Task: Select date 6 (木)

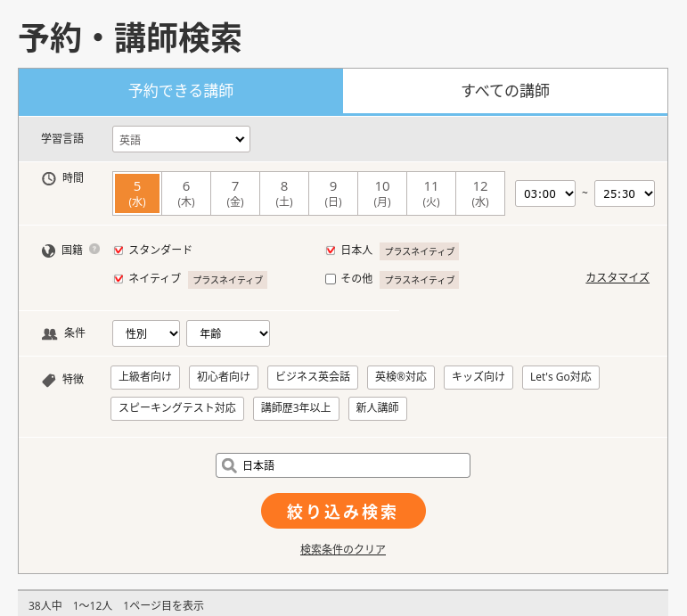Action: point(186,193)
